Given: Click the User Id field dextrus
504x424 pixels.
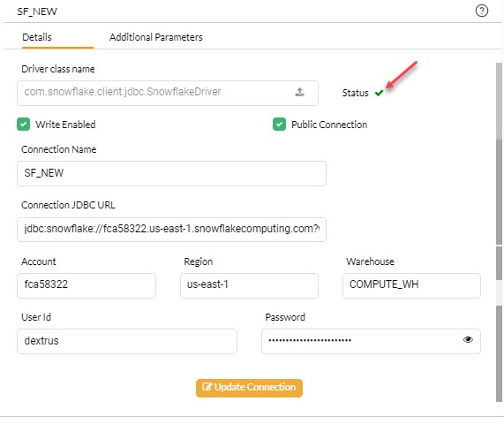Looking at the screenshot, I should [127, 341].
